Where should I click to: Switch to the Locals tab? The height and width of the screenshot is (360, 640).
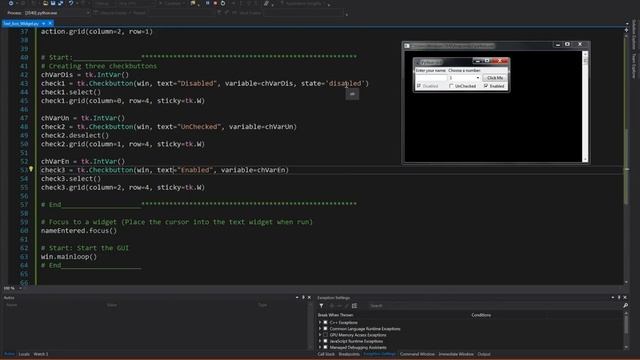[24, 354]
